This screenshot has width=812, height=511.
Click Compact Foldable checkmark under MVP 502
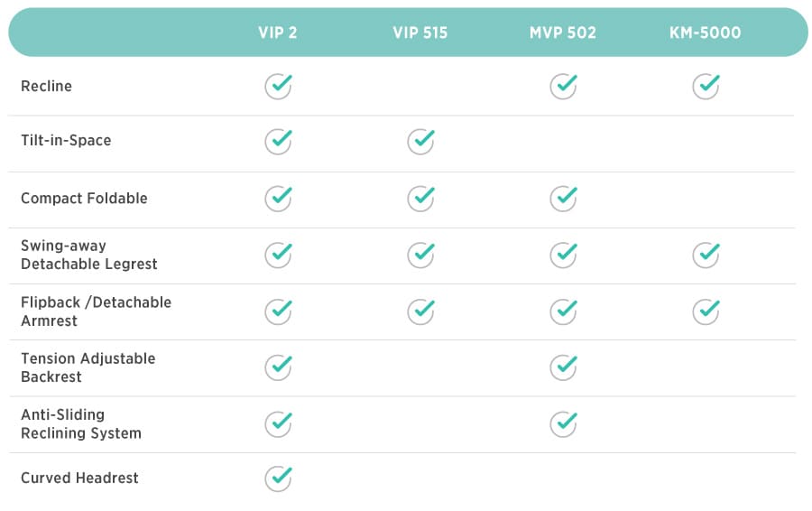tap(563, 199)
